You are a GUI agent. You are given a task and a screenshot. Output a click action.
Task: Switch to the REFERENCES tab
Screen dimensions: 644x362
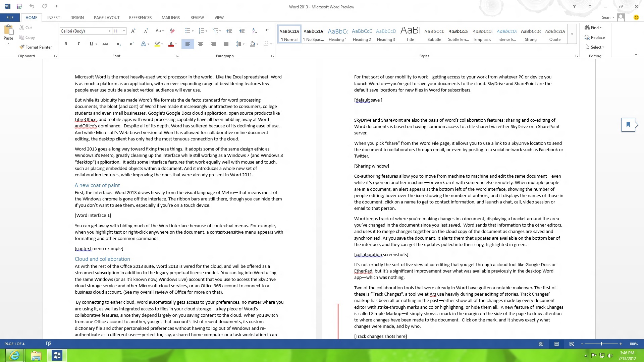click(x=140, y=17)
